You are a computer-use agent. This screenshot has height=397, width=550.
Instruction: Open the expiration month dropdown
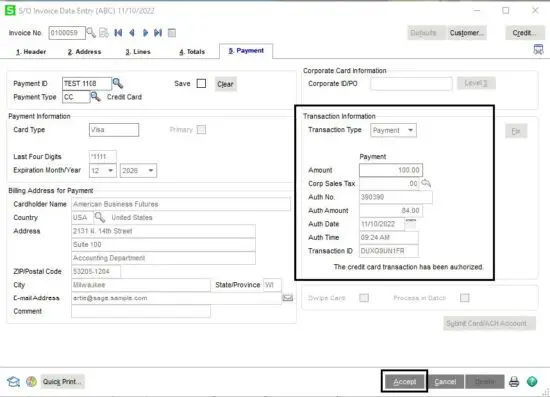(x=102, y=170)
